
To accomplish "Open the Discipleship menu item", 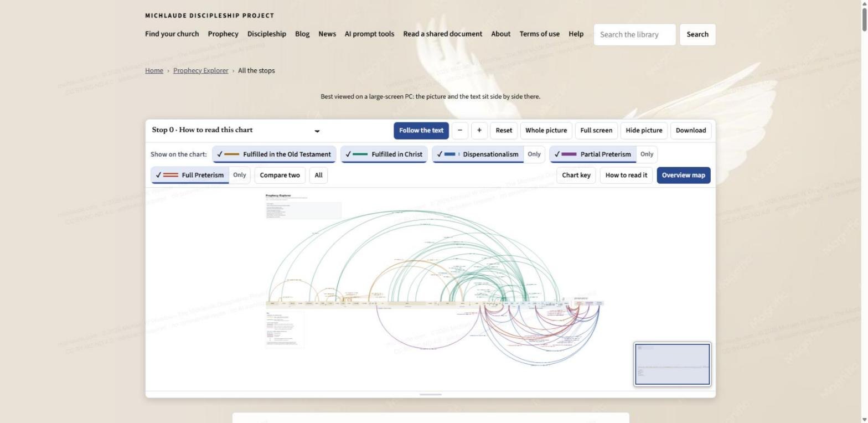I will [x=267, y=34].
